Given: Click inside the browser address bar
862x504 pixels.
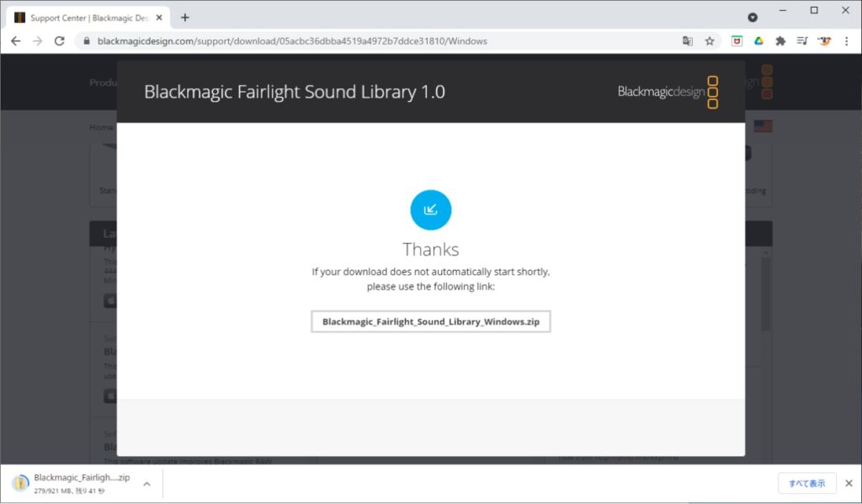Looking at the screenshot, I should (x=337, y=40).
